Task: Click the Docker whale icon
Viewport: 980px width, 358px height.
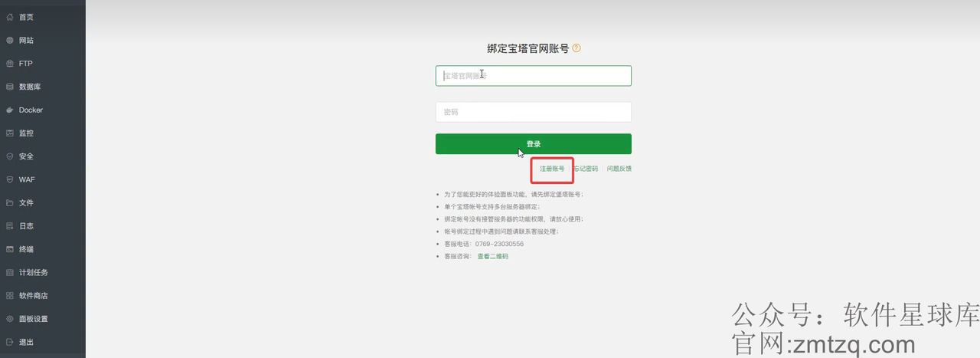Action: pos(10,110)
